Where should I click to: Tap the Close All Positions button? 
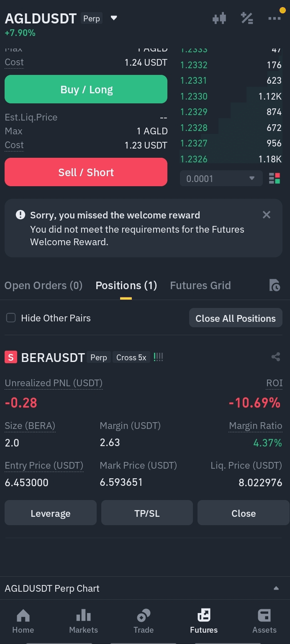point(236,318)
